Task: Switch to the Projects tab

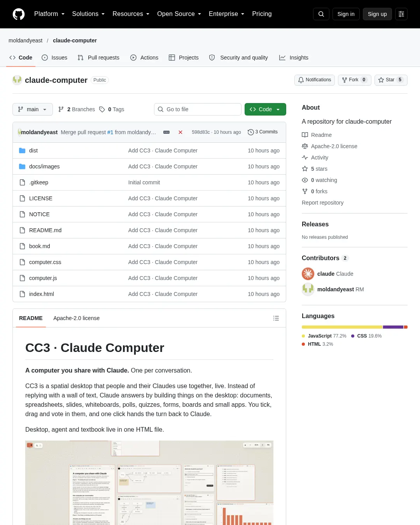Action: pyautogui.click(x=184, y=58)
